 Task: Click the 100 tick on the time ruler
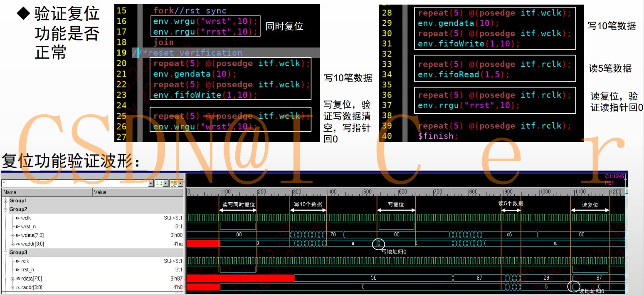tap(226, 192)
